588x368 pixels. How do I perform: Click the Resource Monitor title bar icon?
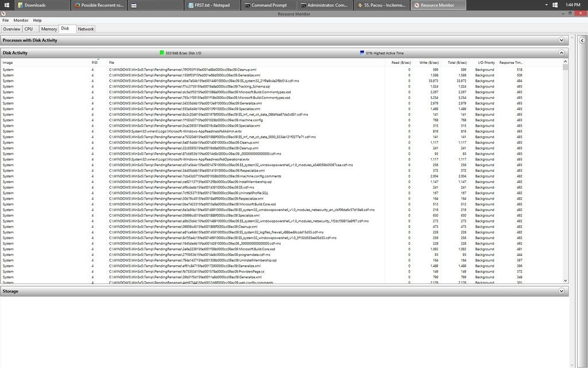click(x=3, y=14)
